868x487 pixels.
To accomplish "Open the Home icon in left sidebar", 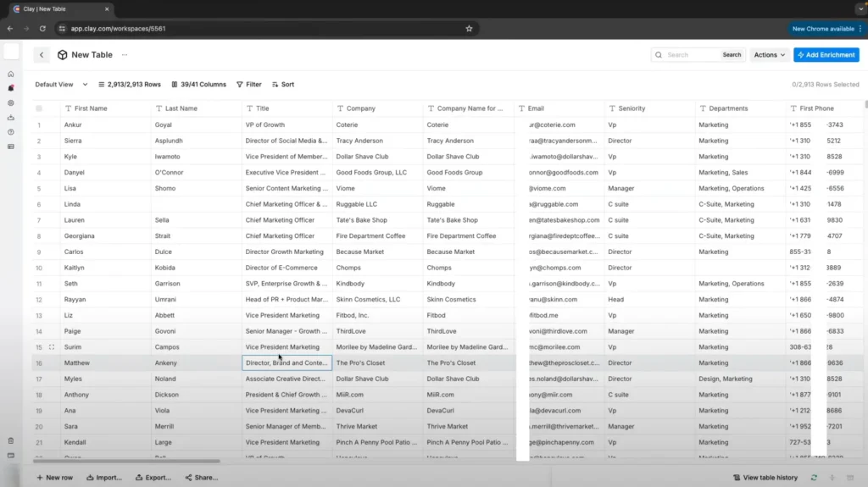I will [x=10, y=75].
